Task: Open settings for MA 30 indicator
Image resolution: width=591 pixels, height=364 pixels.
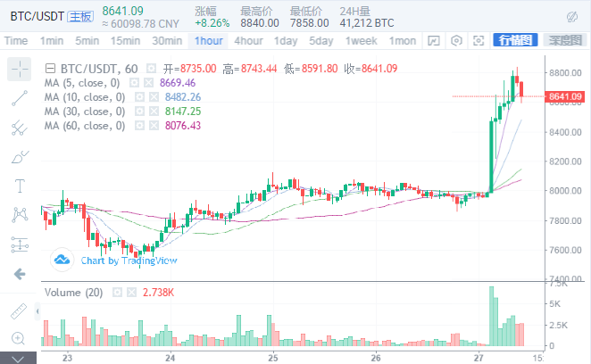Action: click(x=139, y=112)
